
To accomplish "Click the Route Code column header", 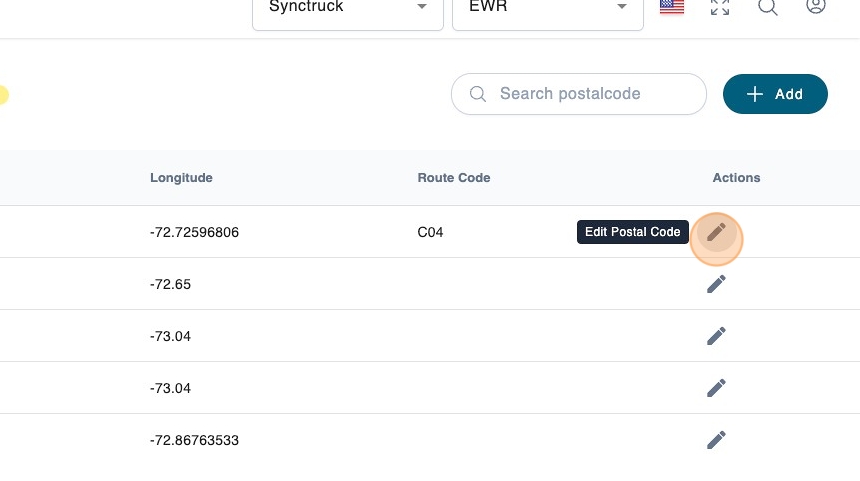I will [453, 178].
